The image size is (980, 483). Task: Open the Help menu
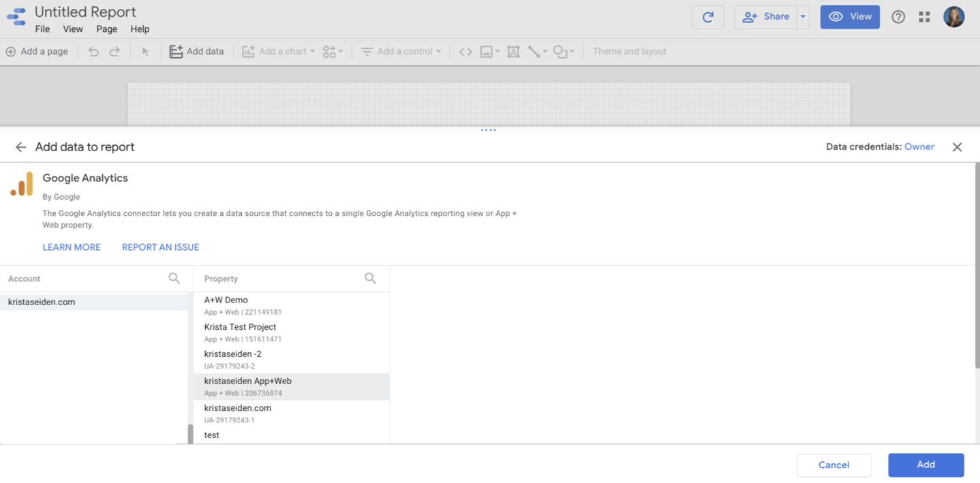tap(140, 29)
